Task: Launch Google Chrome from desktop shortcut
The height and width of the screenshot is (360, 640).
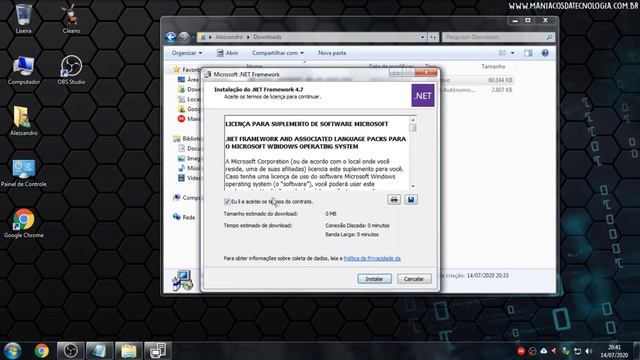Action: pyautogui.click(x=24, y=223)
